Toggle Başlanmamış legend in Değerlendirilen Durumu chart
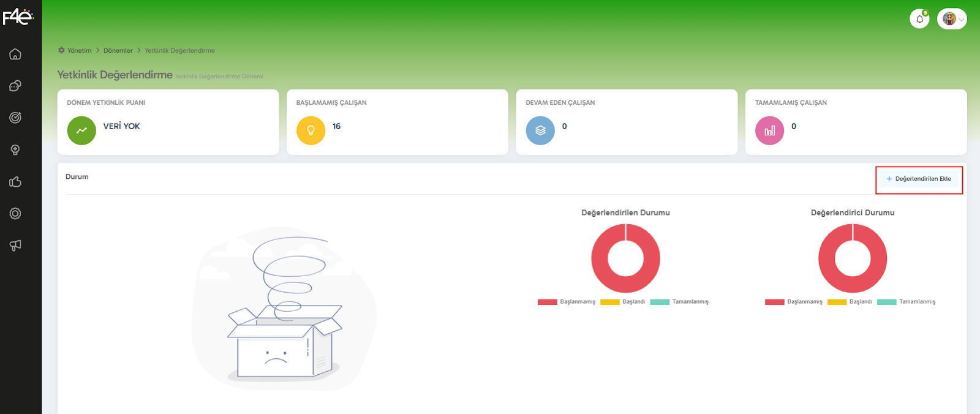Image resolution: width=980 pixels, height=414 pixels. tap(567, 302)
